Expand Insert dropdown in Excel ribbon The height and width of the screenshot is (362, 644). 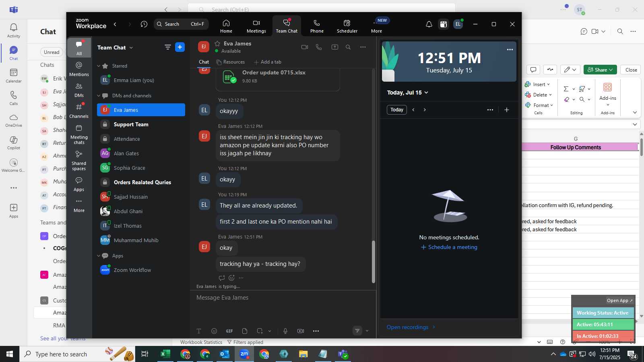click(x=548, y=84)
